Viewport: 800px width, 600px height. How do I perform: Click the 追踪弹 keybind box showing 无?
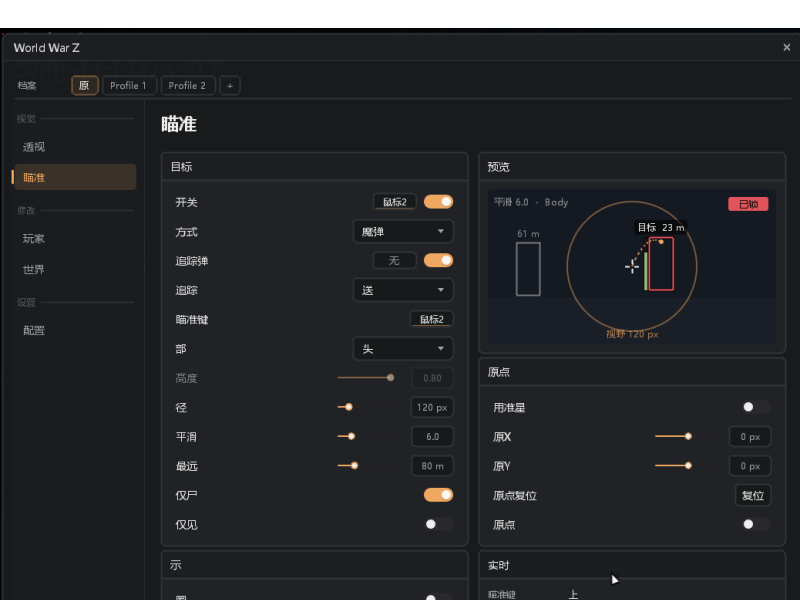coord(394,261)
